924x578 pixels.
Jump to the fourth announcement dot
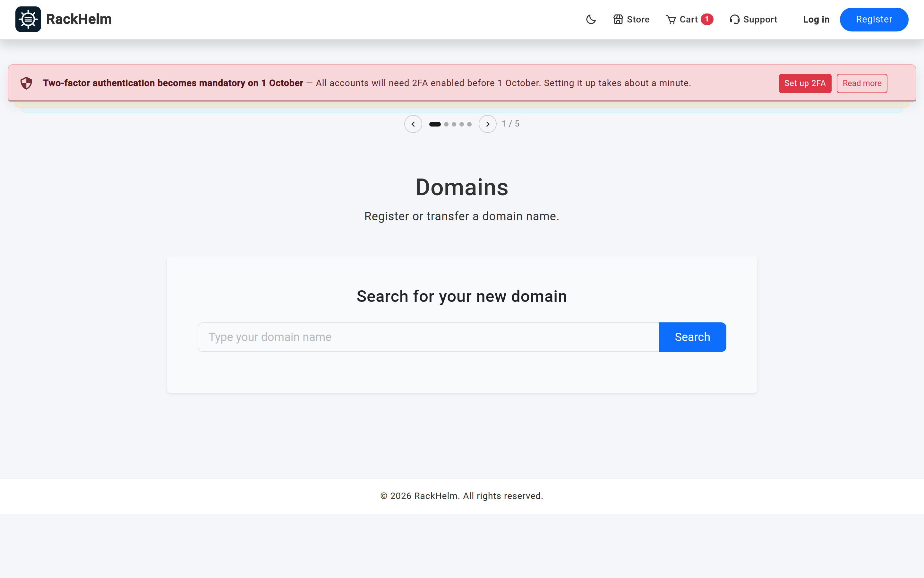pyautogui.click(x=462, y=124)
